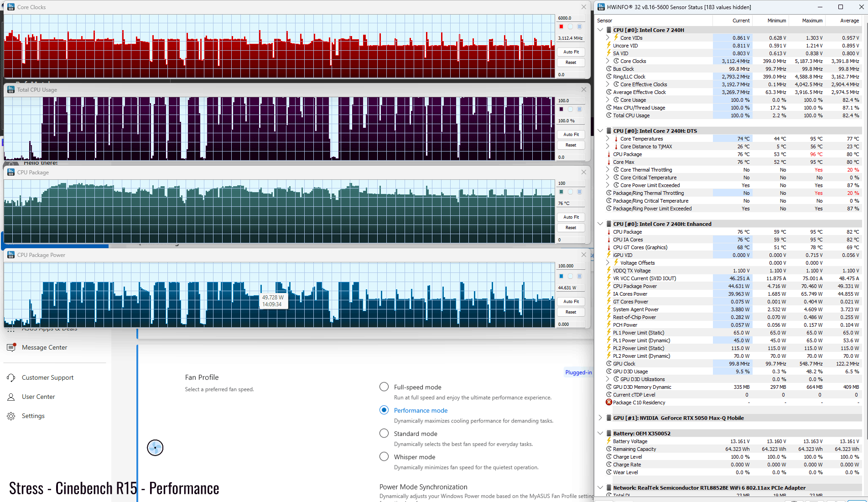Click Auto Fit in the CPU Package Power graph

571,302
